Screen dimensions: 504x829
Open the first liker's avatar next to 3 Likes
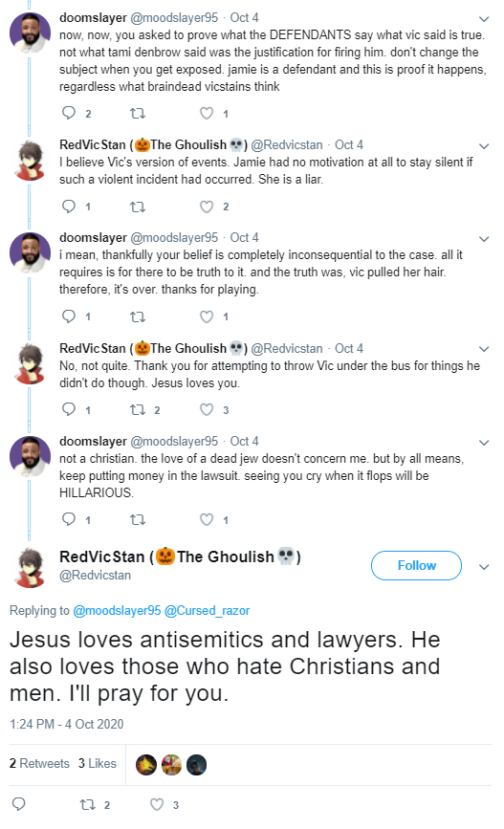[146, 765]
